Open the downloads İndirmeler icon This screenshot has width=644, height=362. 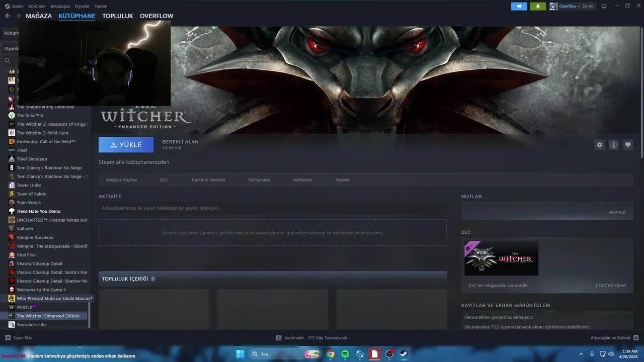click(279, 338)
